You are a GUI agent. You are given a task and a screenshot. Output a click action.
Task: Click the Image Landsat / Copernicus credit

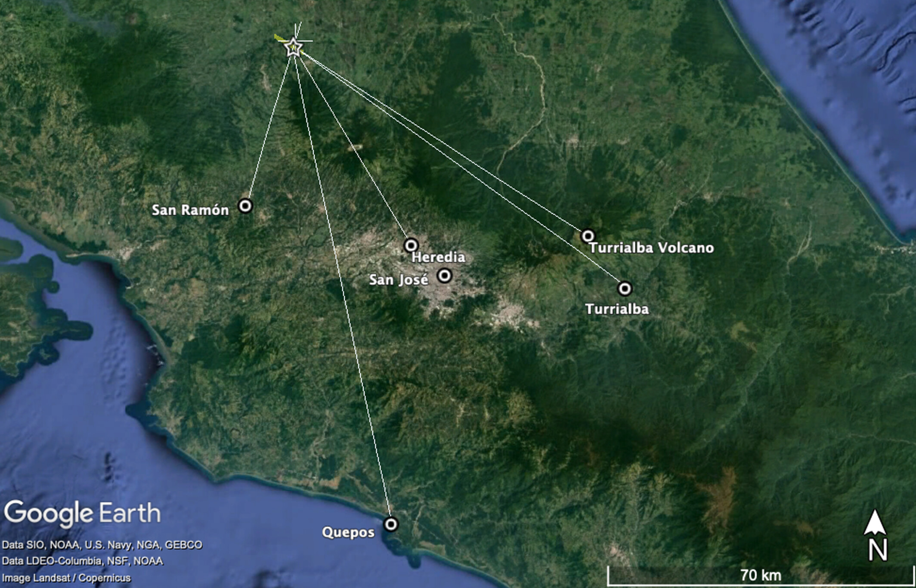point(66,578)
